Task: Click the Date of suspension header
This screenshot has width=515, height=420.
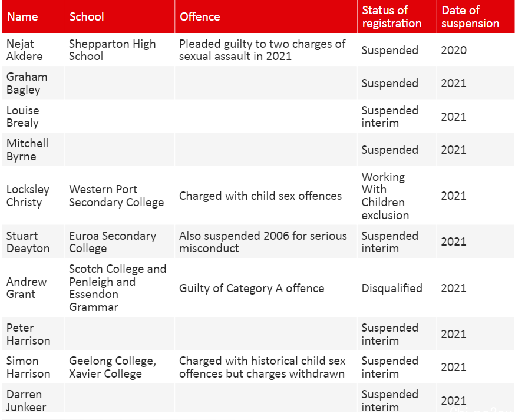Action: (x=476, y=16)
